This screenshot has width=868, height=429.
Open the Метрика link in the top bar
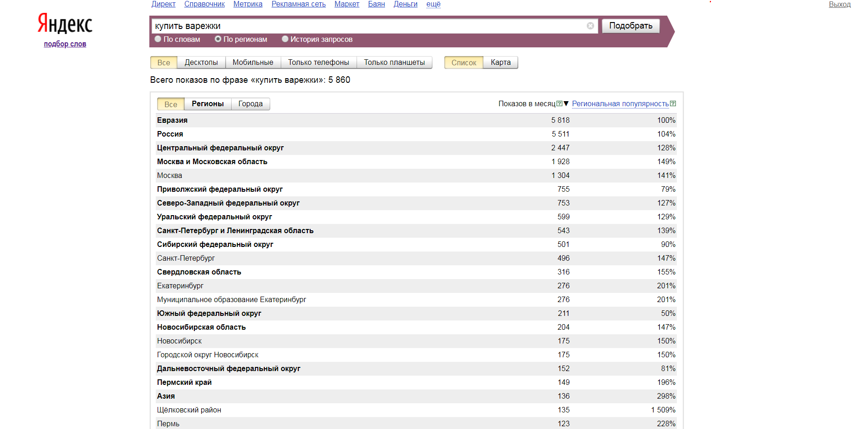tap(248, 4)
